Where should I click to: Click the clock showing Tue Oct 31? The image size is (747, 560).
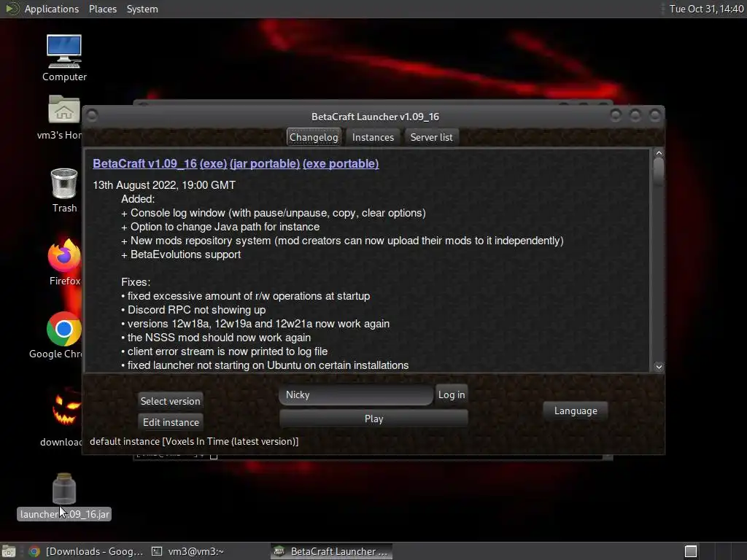click(x=706, y=9)
